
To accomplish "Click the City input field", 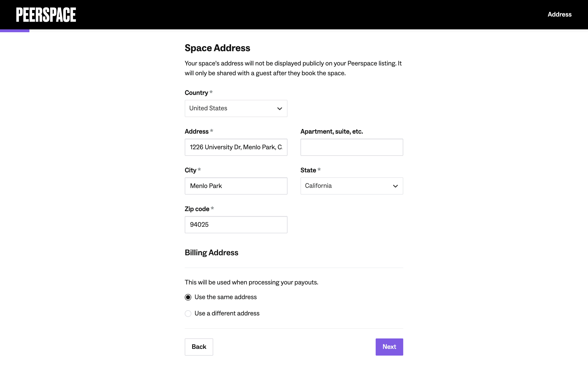I will pyautogui.click(x=236, y=186).
